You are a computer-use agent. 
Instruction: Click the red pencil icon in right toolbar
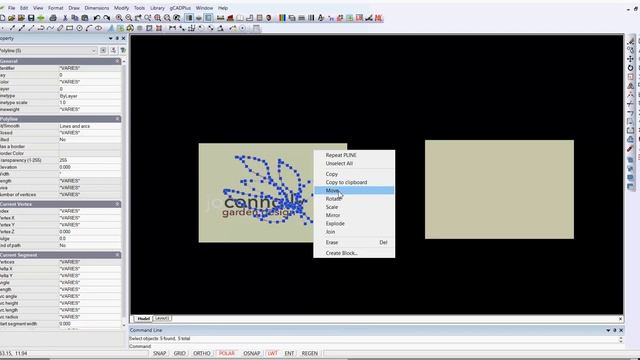click(x=631, y=149)
